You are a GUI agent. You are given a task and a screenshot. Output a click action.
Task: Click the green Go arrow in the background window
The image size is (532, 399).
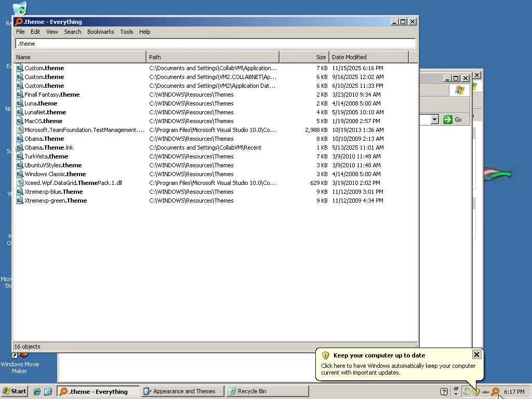(x=447, y=119)
